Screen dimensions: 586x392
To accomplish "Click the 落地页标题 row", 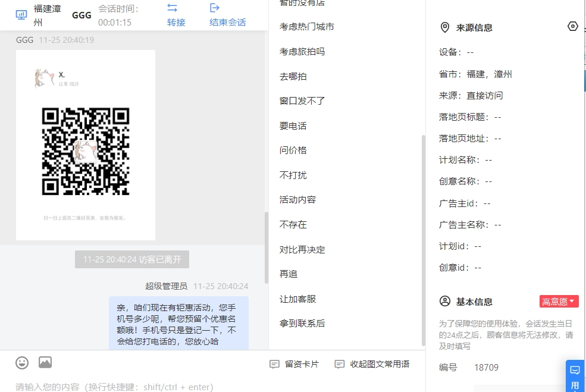I will click(x=470, y=117).
